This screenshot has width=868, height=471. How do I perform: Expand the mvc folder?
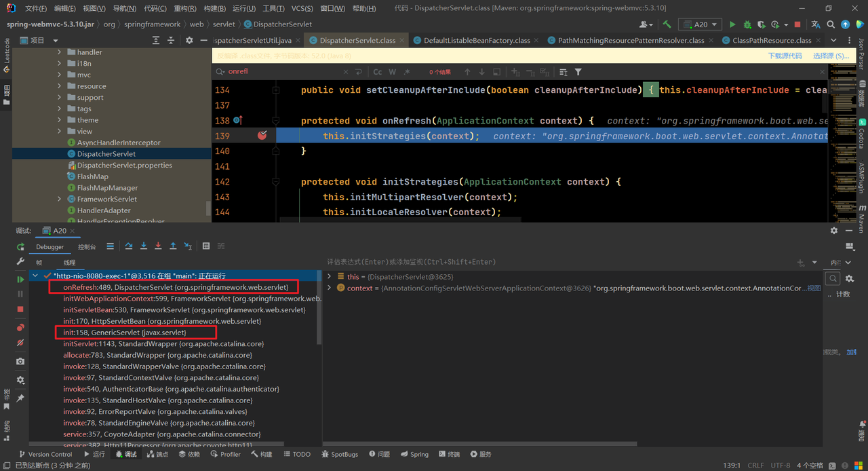(59, 75)
